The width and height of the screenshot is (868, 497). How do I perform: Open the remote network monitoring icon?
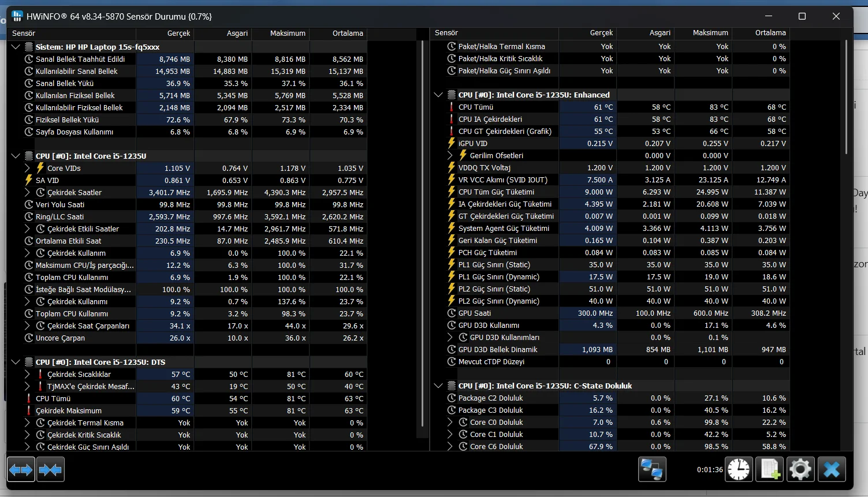[652, 470]
